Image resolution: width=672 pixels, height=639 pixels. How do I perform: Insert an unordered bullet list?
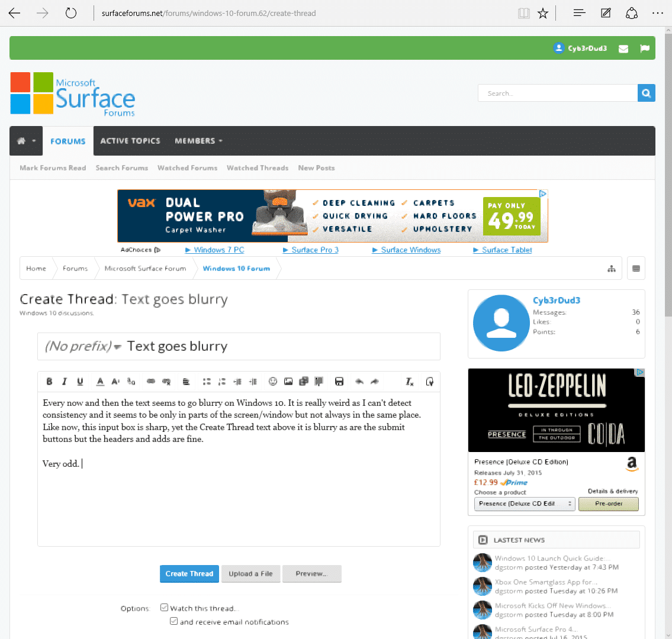(207, 381)
